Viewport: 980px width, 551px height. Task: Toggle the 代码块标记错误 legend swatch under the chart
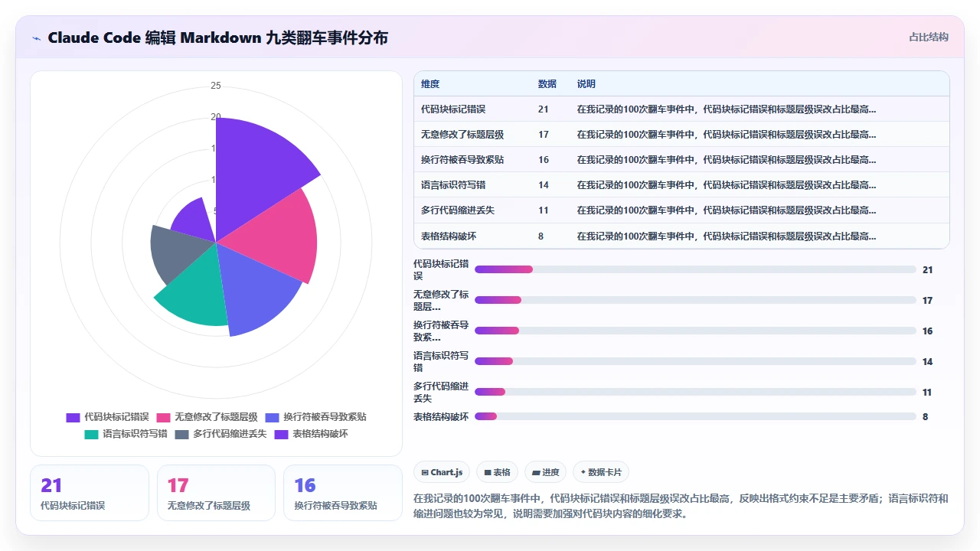(73, 417)
